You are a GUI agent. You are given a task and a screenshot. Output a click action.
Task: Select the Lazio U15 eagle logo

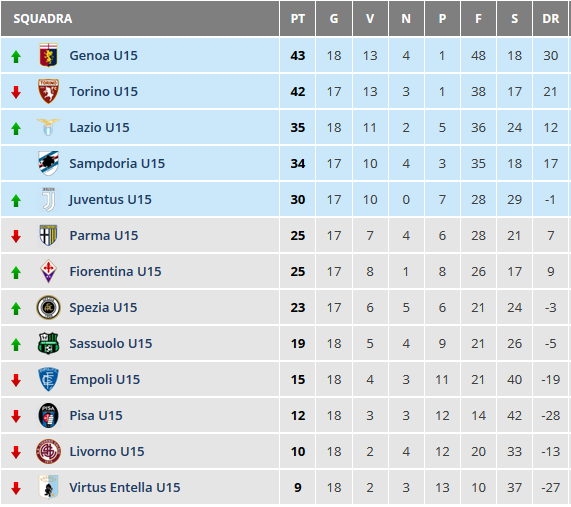coord(48,127)
